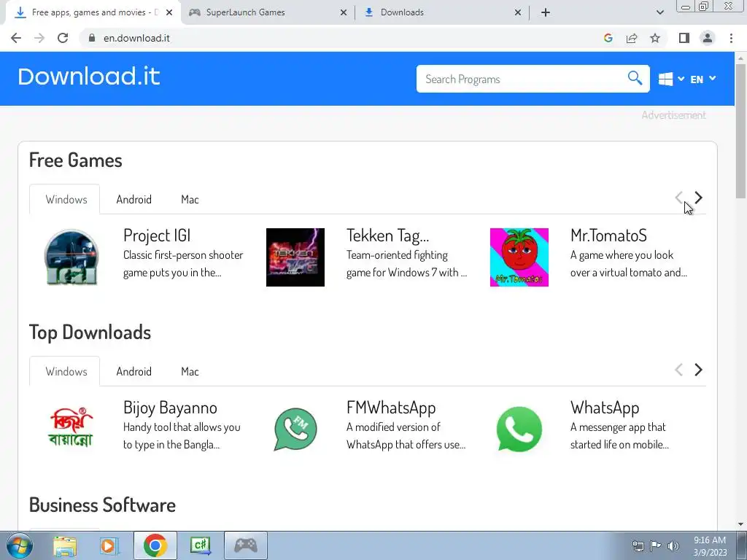This screenshot has height=560, width=747.
Task: Open the Bijoy Bayanno logo
Action: pyautogui.click(x=71, y=427)
